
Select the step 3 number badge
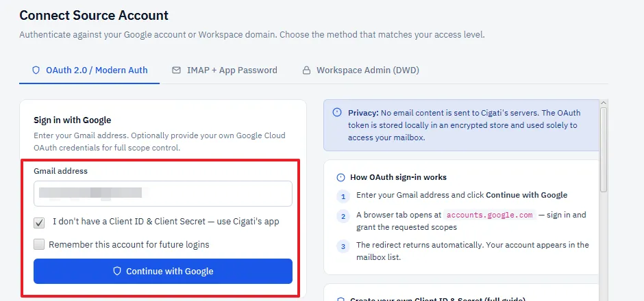(x=343, y=246)
